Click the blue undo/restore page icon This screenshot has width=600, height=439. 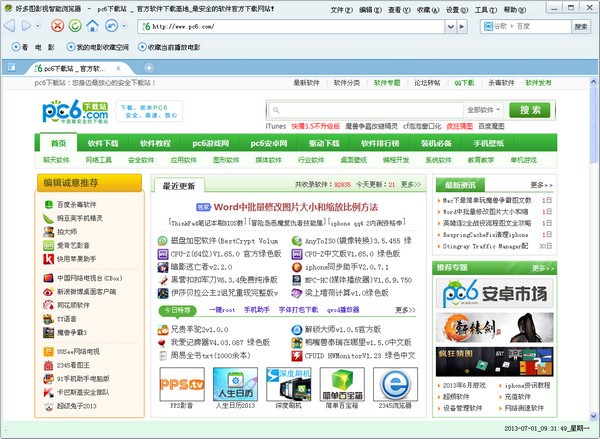tap(111, 26)
